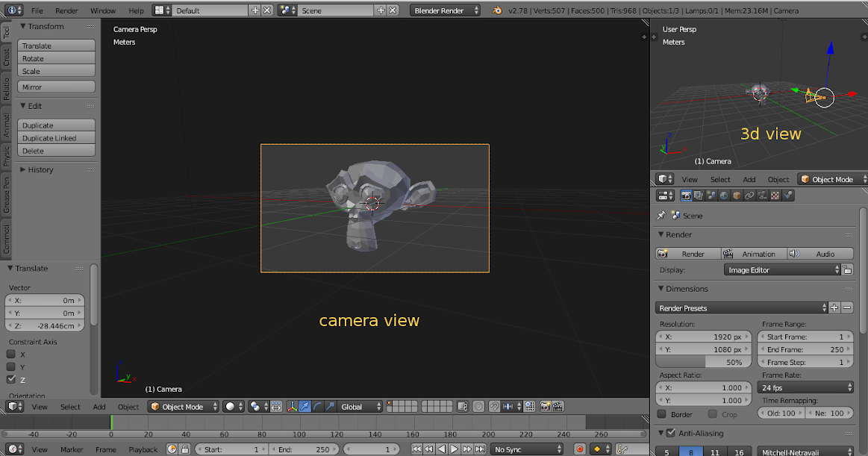Click the OpenGL render image camera icon
868x456 pixels.
pyautogui.click(x=545, y=407)
